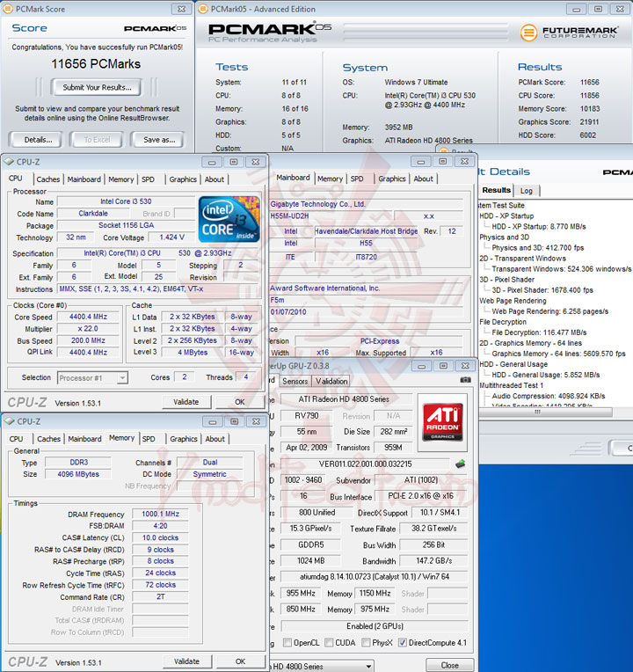This screenshot has height=672, width=633.
Task: Click the Save as... button
Action: 159,140
